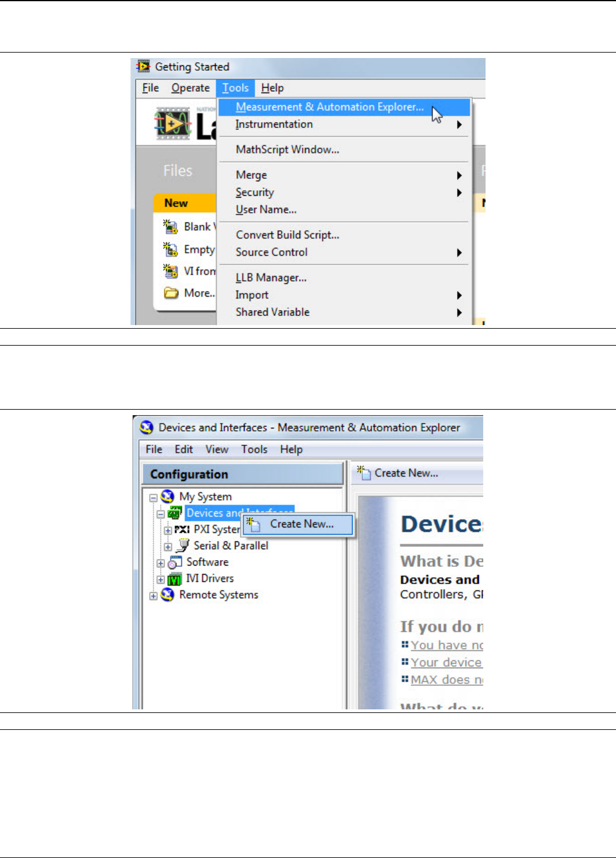The image size is (616, 858).
Task: Open Tools menu in Measurement & Automation Explorer
Action: (254, 450)
